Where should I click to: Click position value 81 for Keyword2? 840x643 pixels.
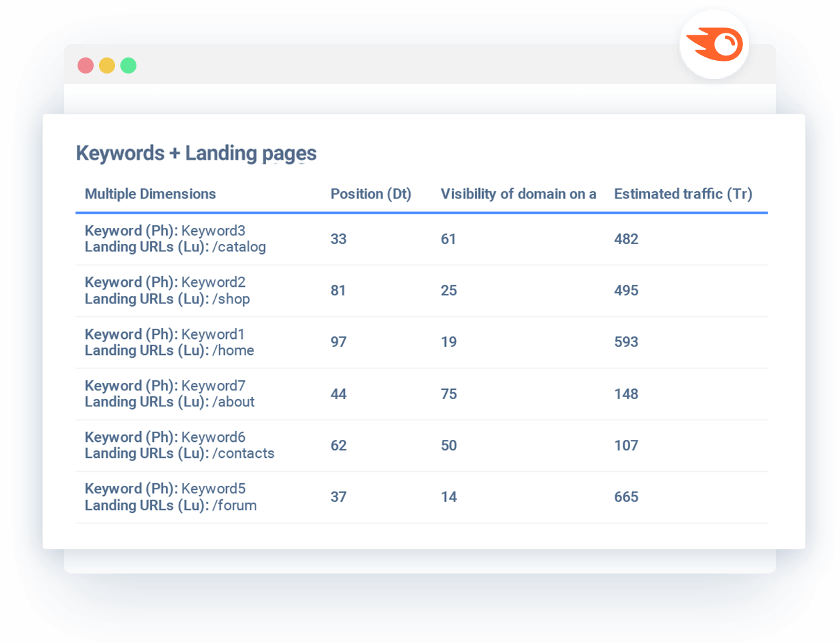pyautogui.click(x=338, y=291)
